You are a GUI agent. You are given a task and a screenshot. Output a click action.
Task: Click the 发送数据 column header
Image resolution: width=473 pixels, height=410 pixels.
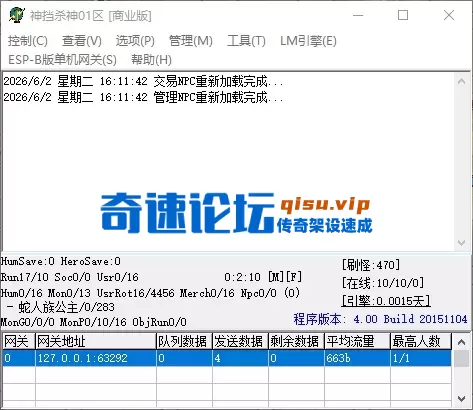click(240, 341)
